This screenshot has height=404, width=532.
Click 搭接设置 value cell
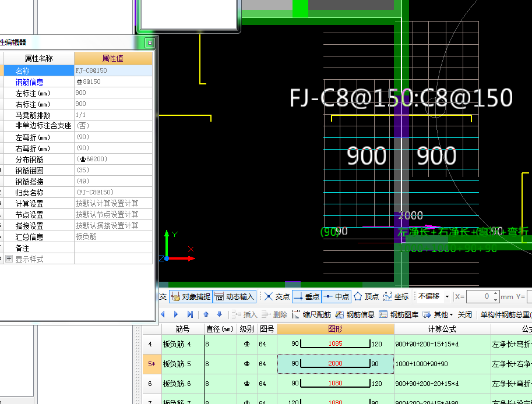tap(113, 225)
